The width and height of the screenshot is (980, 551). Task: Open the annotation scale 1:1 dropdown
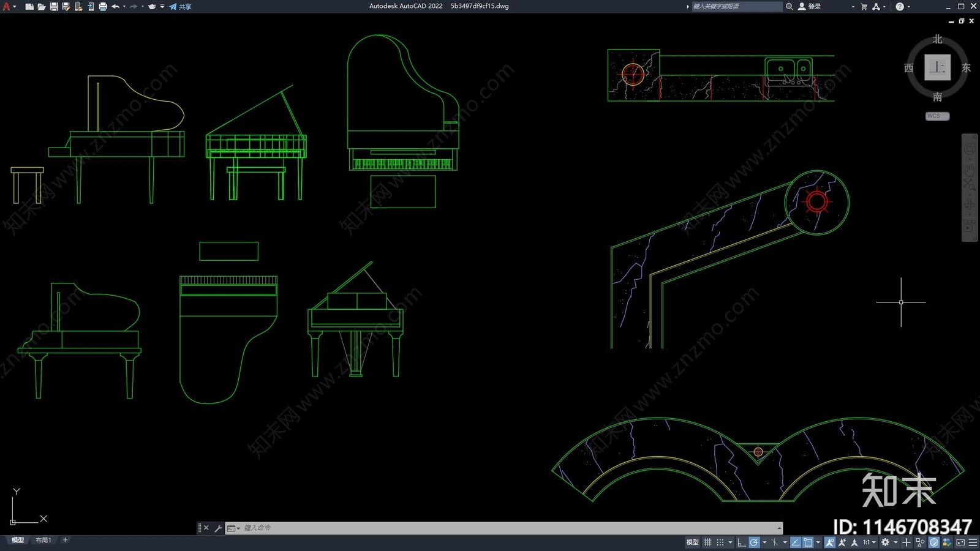870,542
